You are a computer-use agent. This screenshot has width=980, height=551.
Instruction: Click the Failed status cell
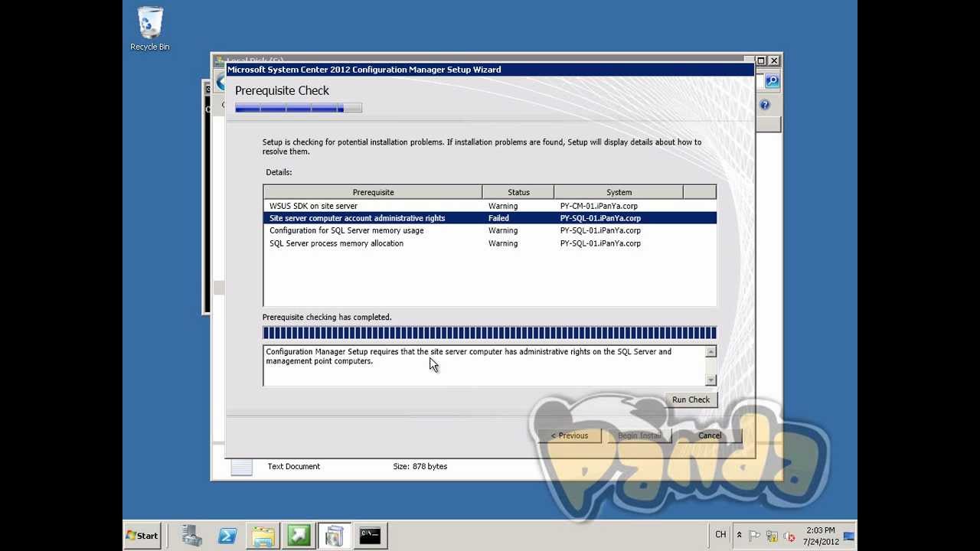click(x=498, y=218)
